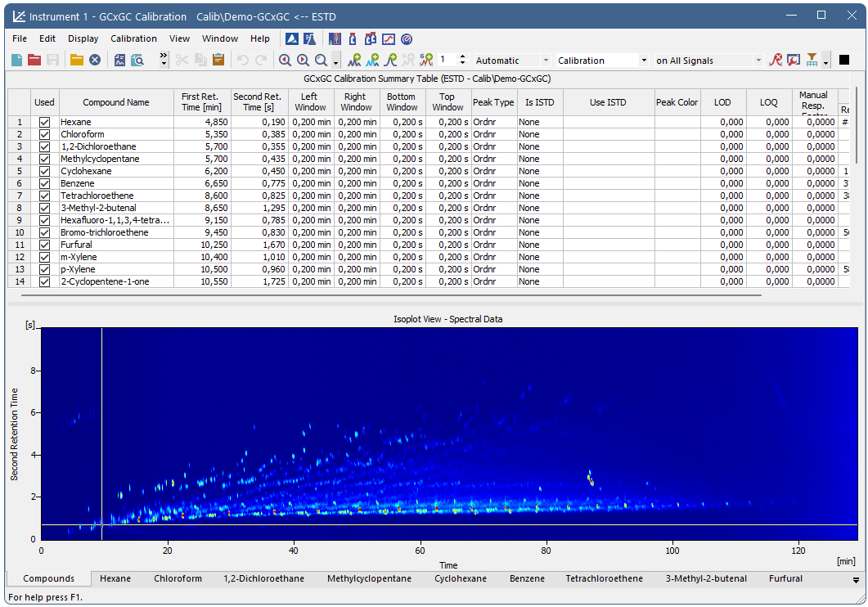
Task: Toggle Used checkbox for Methylcyclopentane
Action: click(44, 159)
